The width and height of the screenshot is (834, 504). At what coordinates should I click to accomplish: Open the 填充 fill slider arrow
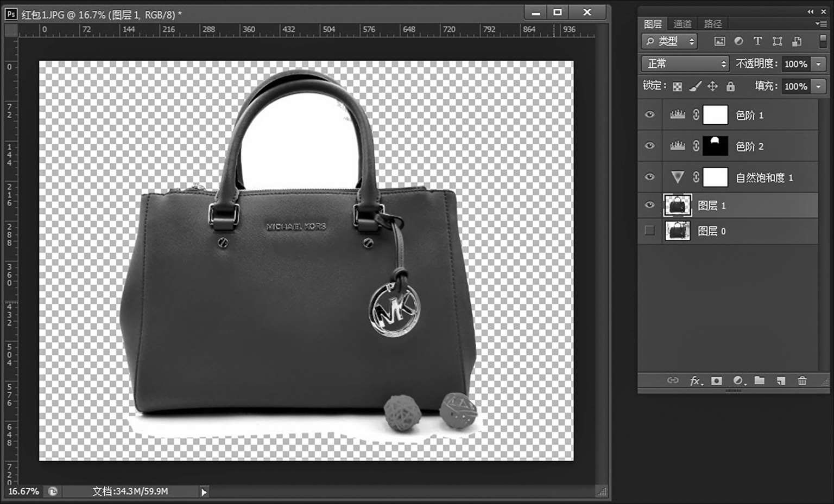[x=818, y=86]
